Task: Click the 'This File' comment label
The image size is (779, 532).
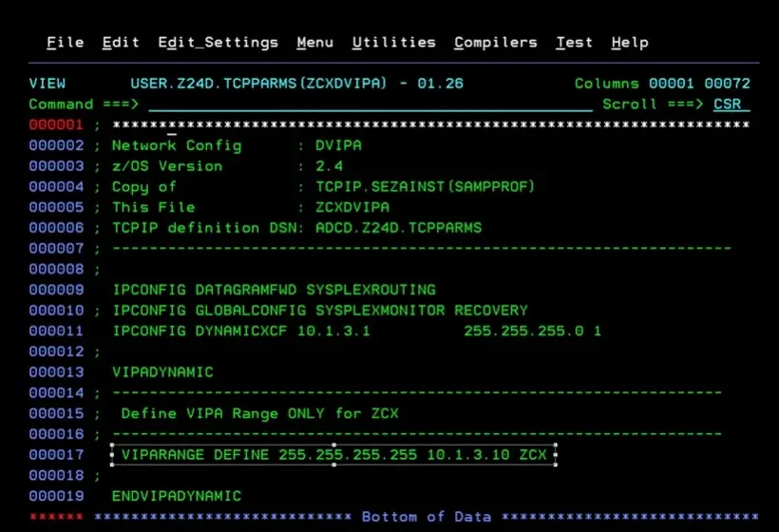Action: click(x=154, y=207)
